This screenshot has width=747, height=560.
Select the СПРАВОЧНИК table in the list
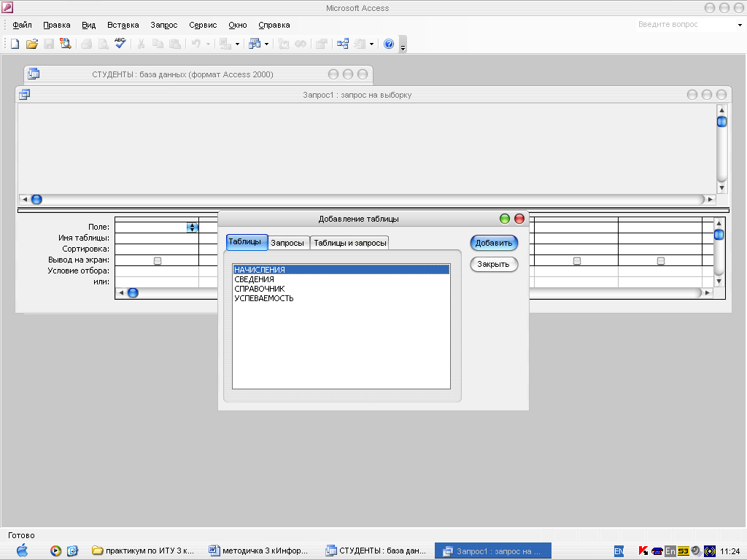point(341,289)
